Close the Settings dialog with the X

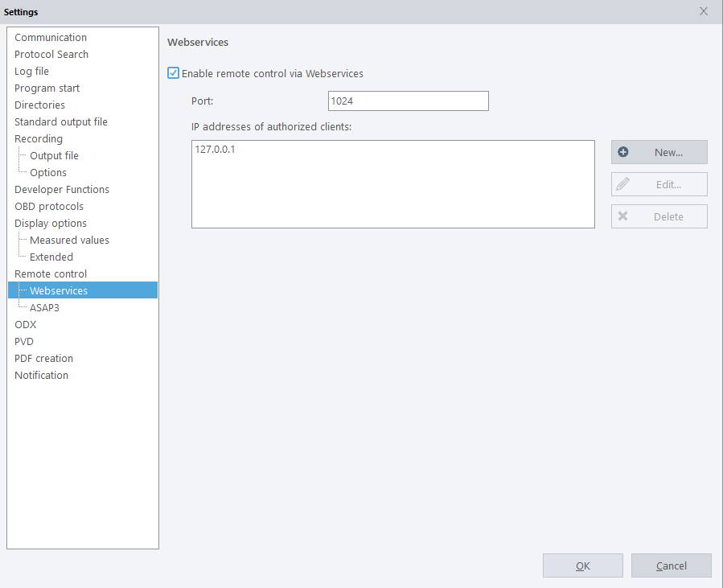click(703, 11)
